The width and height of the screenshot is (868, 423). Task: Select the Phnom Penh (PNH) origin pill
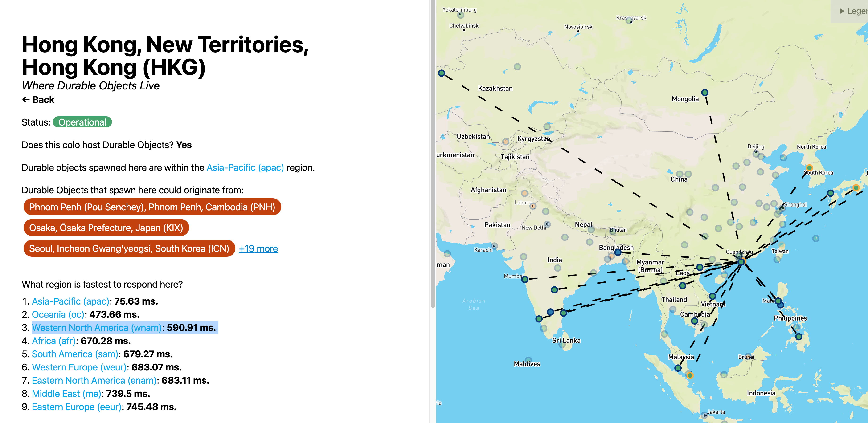pyautogui.click(x=152, y=207)
